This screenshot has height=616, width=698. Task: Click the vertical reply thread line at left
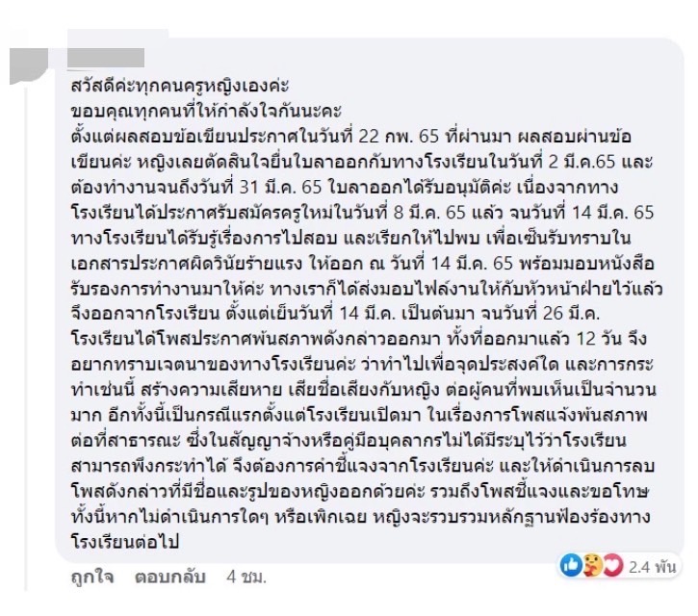26,338
